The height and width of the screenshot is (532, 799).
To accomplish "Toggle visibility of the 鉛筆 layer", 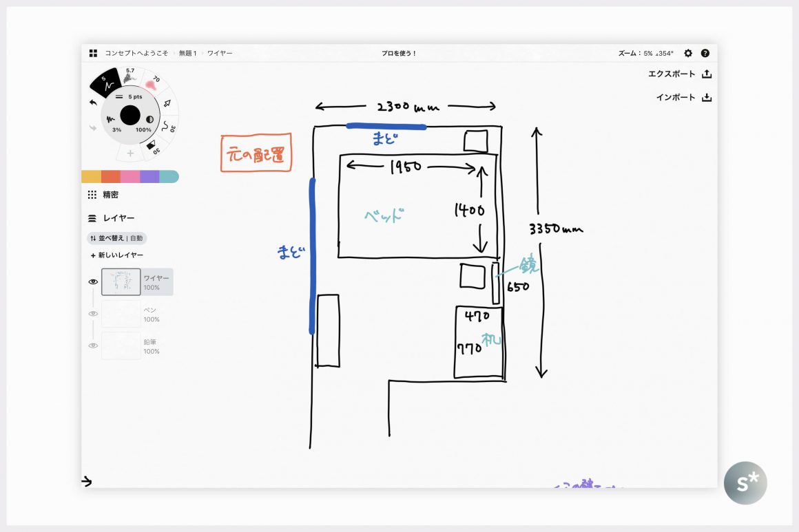I will point(93,345).
